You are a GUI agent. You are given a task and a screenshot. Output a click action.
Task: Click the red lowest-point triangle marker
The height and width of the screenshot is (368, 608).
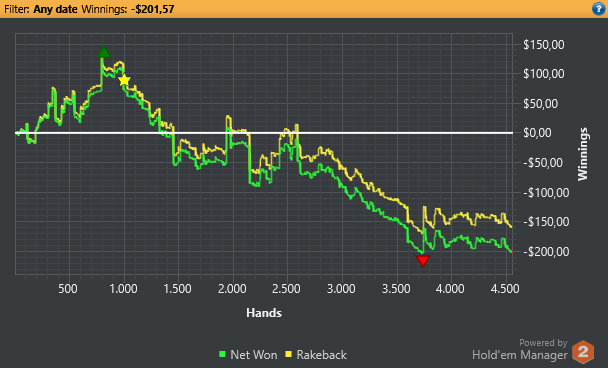[423, 261]
